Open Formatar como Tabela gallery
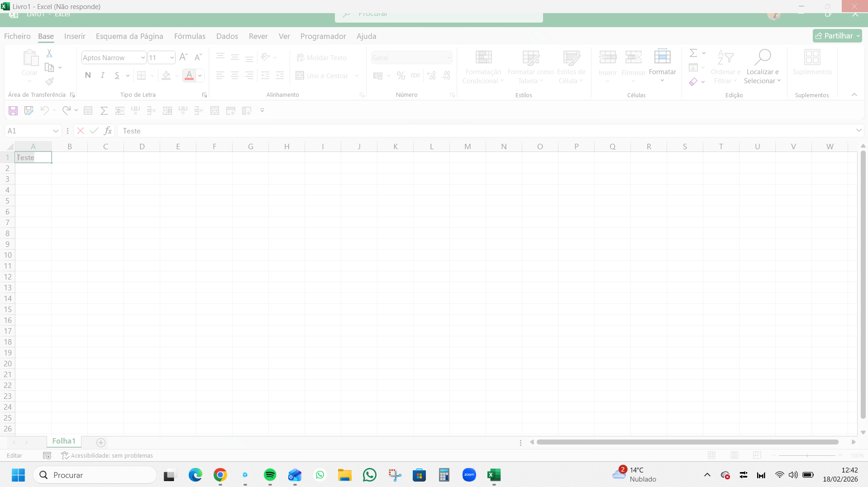The width and height of the screenshot is (868, 487). click(530, 67)
